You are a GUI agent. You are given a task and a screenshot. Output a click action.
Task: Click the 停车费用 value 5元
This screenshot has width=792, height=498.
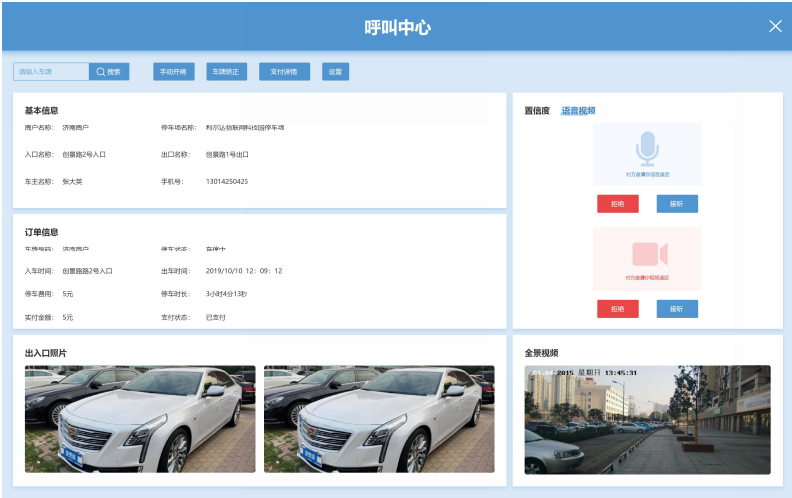pos(68,294)
